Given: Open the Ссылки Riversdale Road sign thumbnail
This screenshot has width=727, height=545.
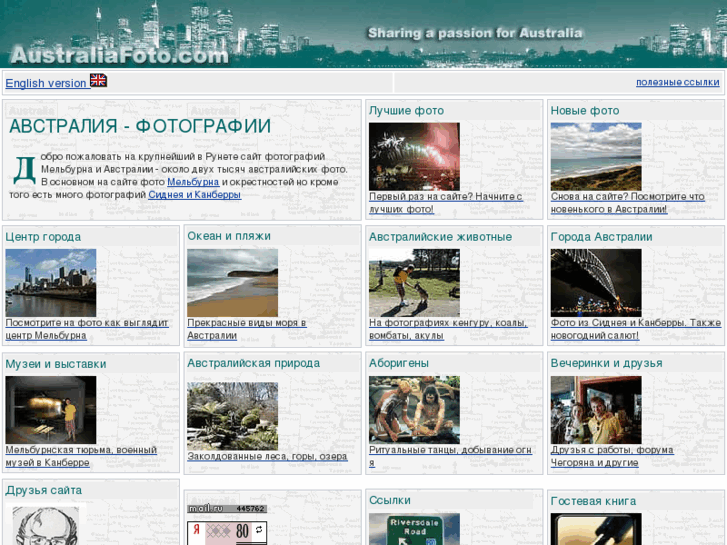Looking at the screenshot, I should pos(415,529).
